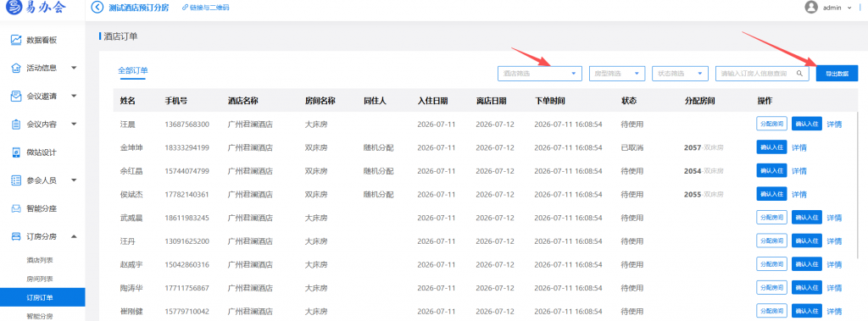The image size is (868, 321).
Task: Open 酒店列表 in the sidebar
Action: tap(40, 260)
